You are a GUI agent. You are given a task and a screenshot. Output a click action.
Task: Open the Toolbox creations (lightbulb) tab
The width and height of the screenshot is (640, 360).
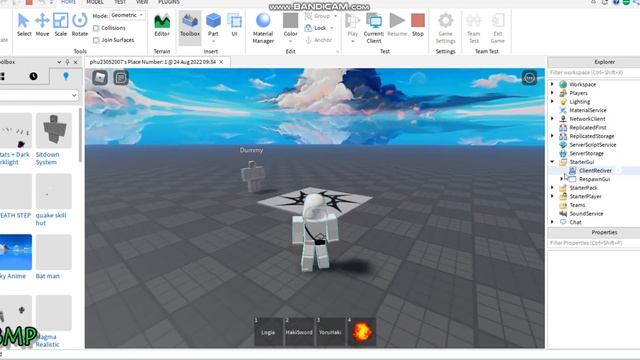[x=66, y=76]
